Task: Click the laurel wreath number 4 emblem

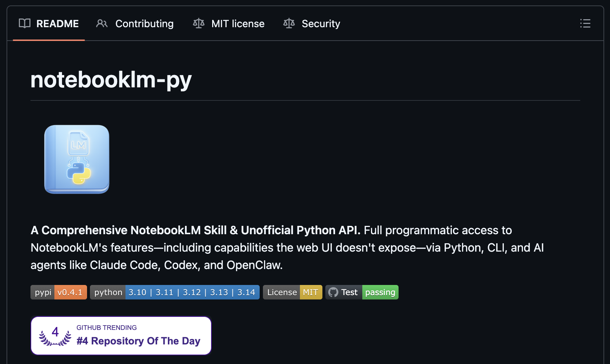Action: pos(55,336)
